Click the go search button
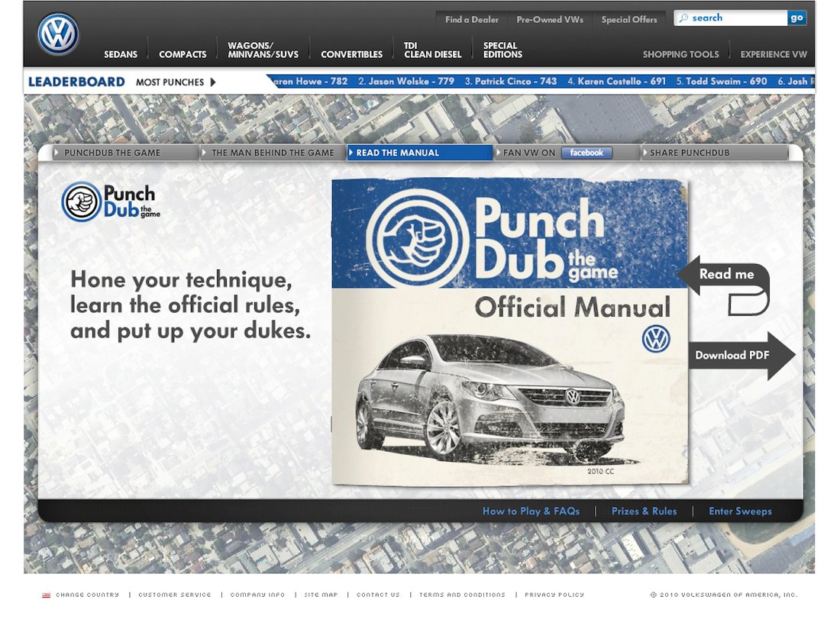This screenshot has height=619, width=840. point(796,18)
